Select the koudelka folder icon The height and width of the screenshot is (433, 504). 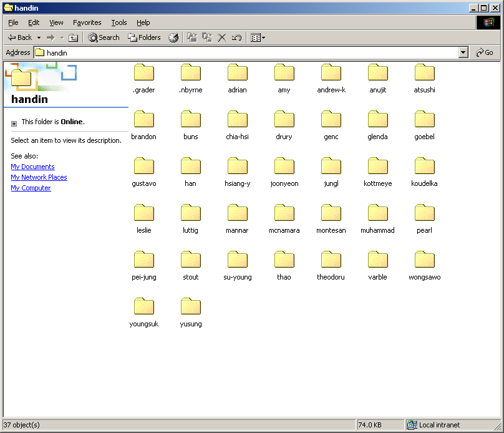[425, 167]
